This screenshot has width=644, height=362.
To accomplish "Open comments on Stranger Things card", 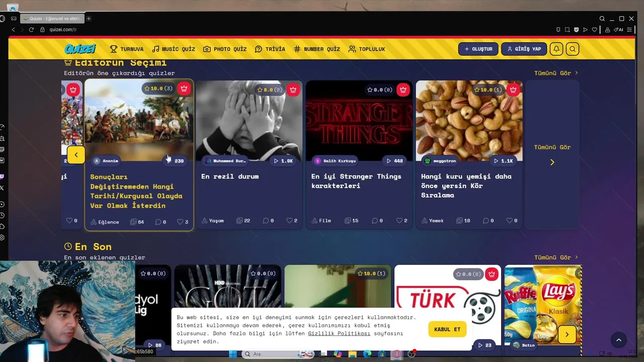I will coord(377,221).
